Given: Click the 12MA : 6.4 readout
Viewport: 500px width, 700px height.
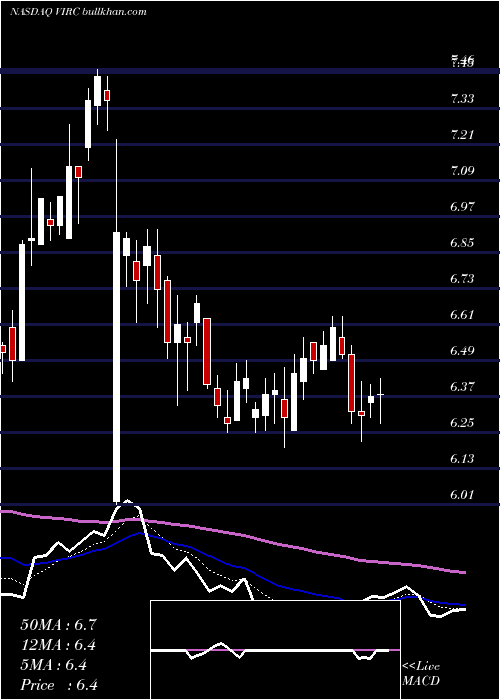Looking at the screenshot, I should pyautogui.click(x=58, y=645).
